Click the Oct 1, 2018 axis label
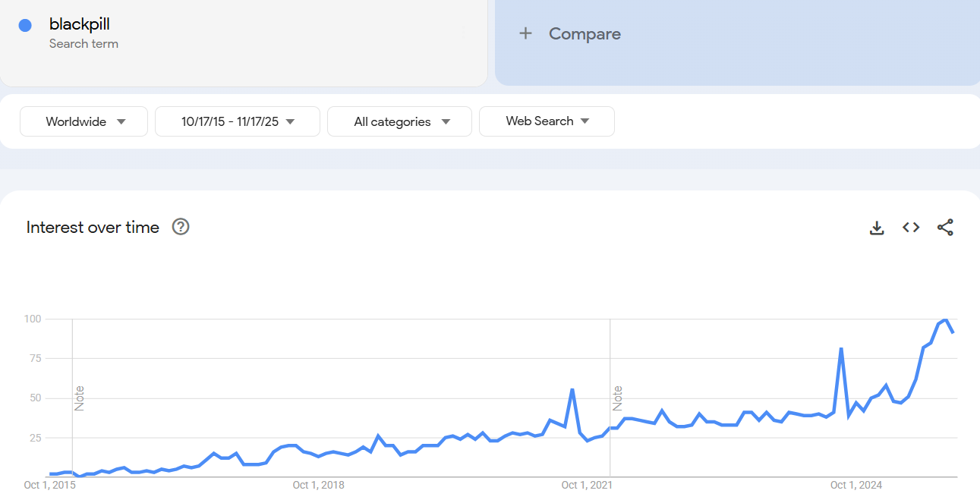980x500 pixels. [x=318, y=485]
